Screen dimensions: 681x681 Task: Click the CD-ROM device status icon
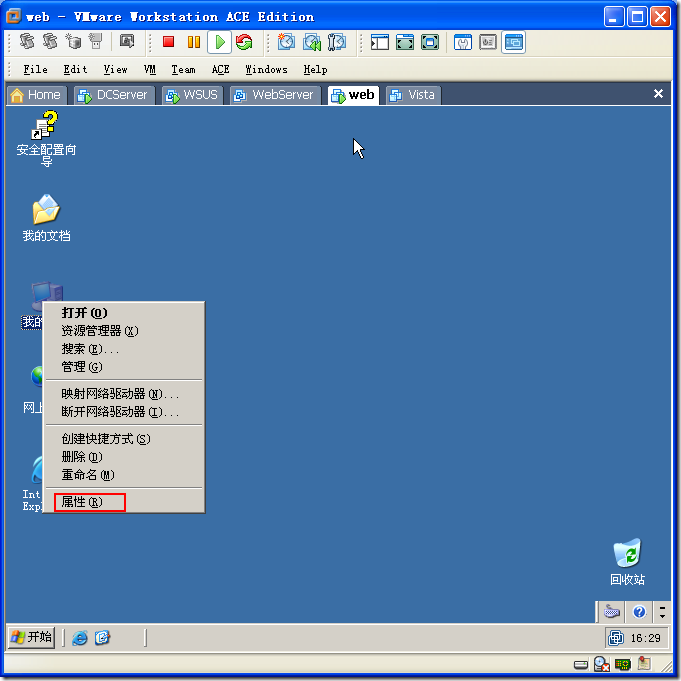point(602,664)
